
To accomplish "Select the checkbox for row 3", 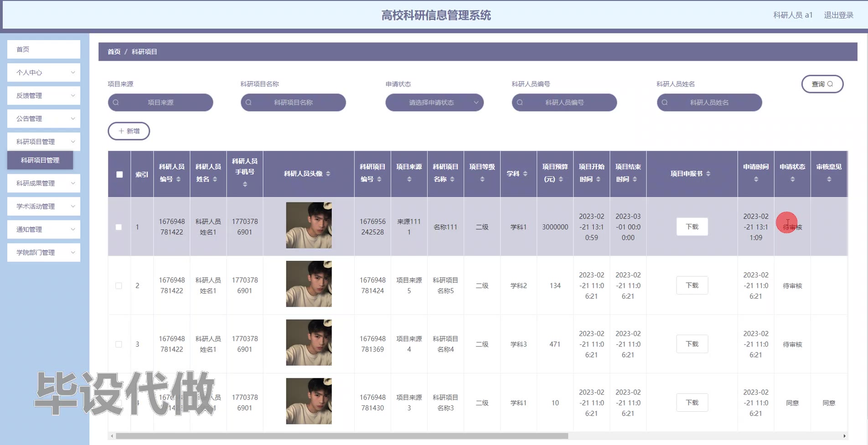I will point(119,344).
